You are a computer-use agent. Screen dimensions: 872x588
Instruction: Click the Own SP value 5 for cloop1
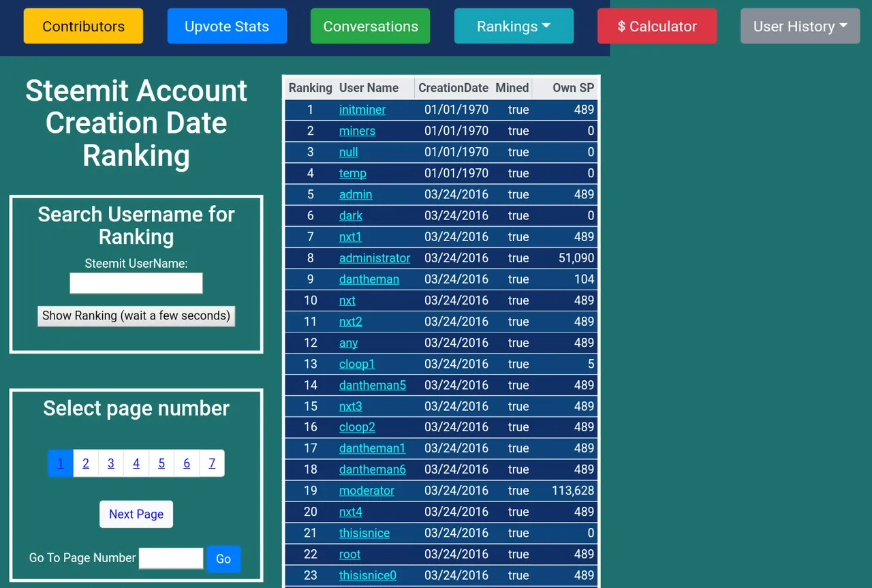click(591, 364)
